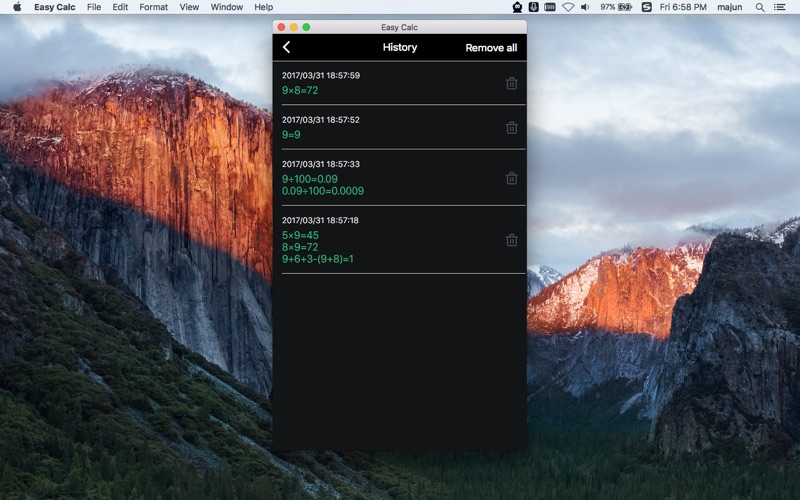Image resolution: width=800 pixels, height=500 pixels.
Task: Select the 9+6+3-(9+8)=1 calculation line
Action: click(x=317, y=259)
